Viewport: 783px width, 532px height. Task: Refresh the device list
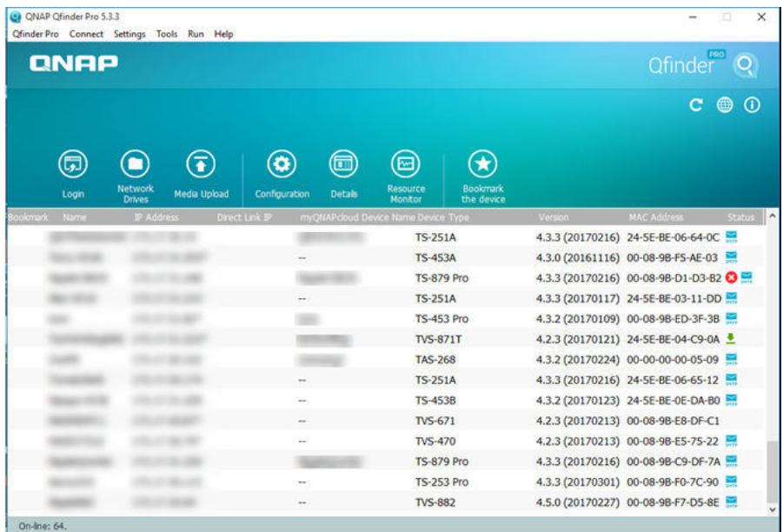[696, 105]
